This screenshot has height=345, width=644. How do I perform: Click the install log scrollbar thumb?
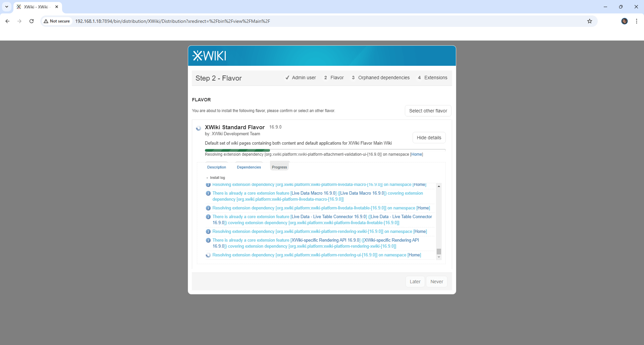[x=439, y=251]
